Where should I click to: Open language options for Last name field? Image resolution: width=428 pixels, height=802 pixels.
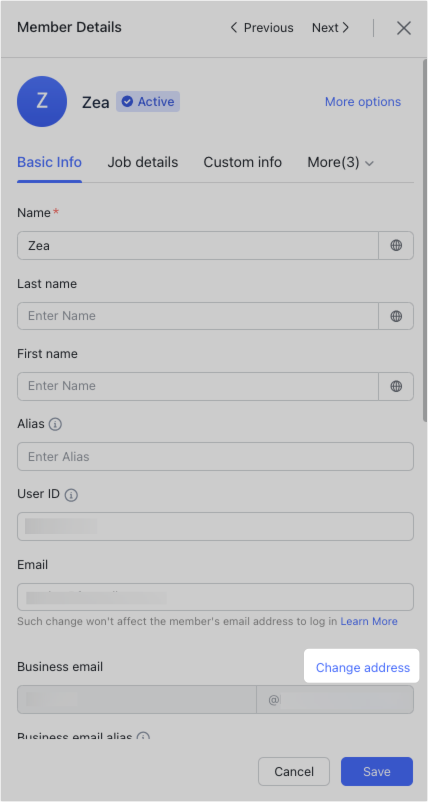[x=396, y=316]
